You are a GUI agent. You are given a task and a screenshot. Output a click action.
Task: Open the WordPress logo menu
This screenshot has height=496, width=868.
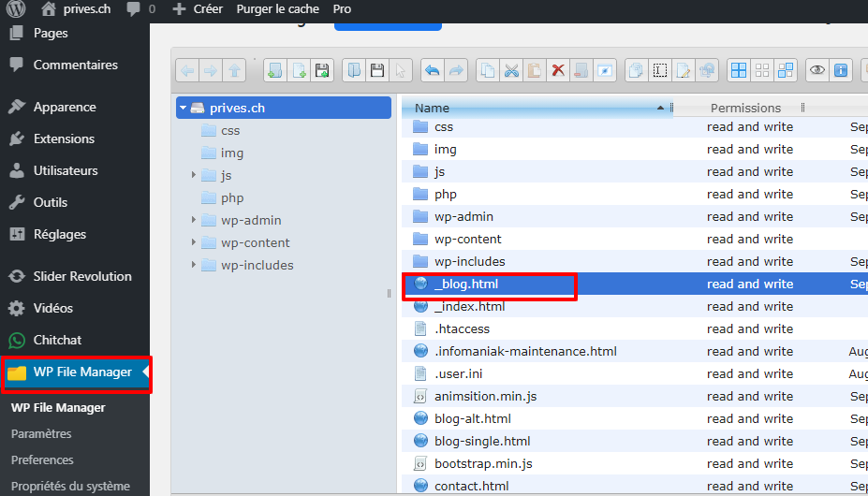tap(16, 8)
